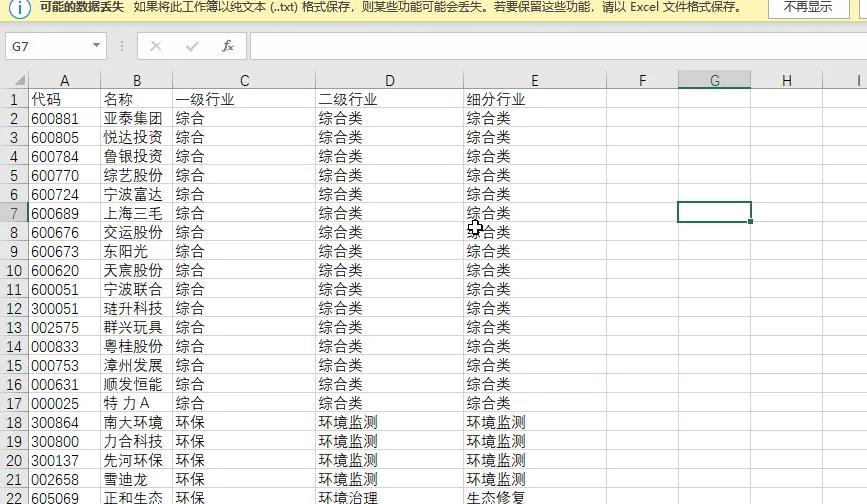This screenshot has width=867, height=504.
Task: Click cell 力合科技
Action: pyautogui.click(x=137, y=441)
